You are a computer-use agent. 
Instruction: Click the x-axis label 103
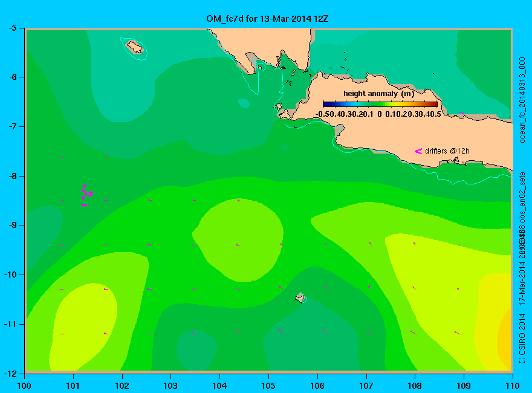pyautogui.click(x=170, y=386)
